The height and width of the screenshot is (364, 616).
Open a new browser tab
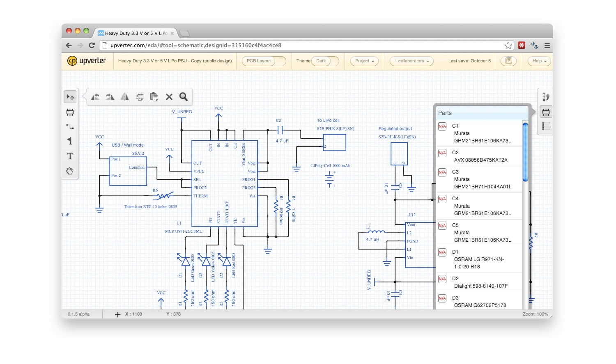184,33
